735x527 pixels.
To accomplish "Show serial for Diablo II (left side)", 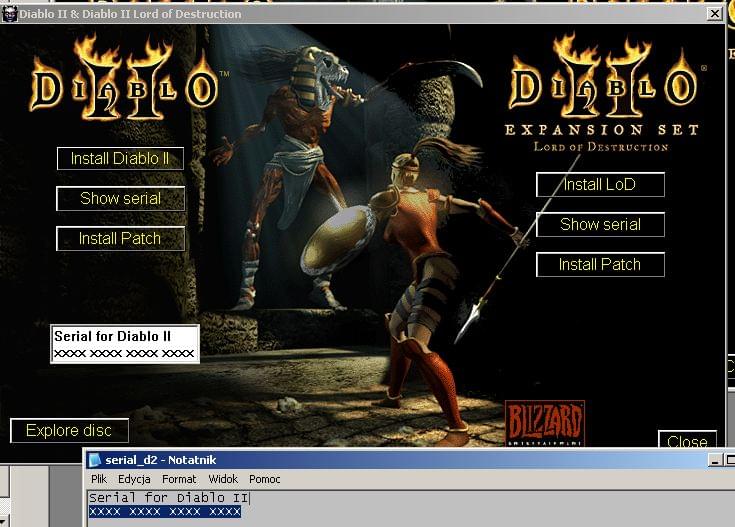I will (120, 198).
